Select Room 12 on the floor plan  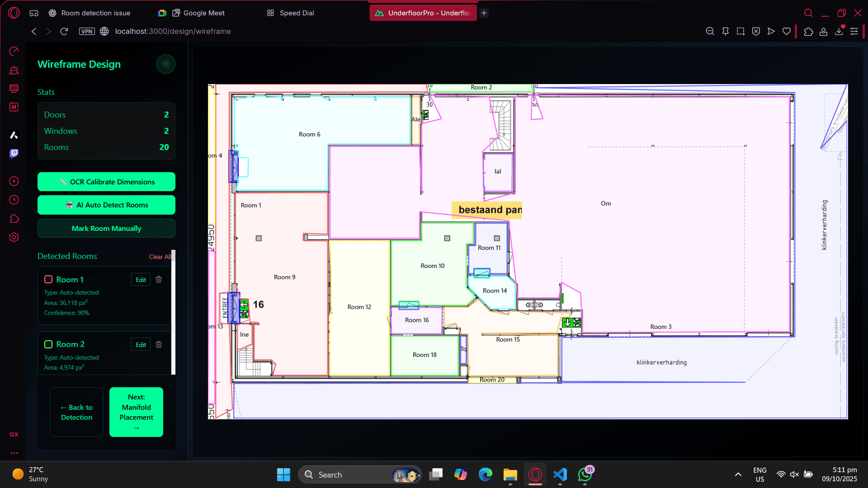coord(359,307)
